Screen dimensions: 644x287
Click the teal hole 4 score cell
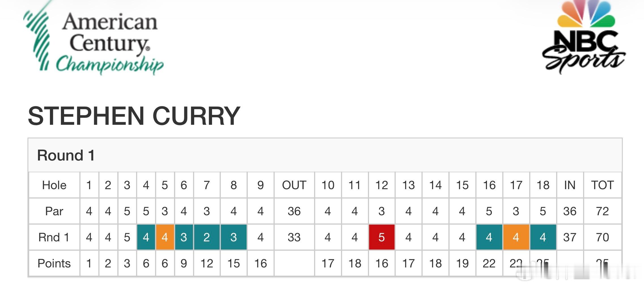point(146,237)
